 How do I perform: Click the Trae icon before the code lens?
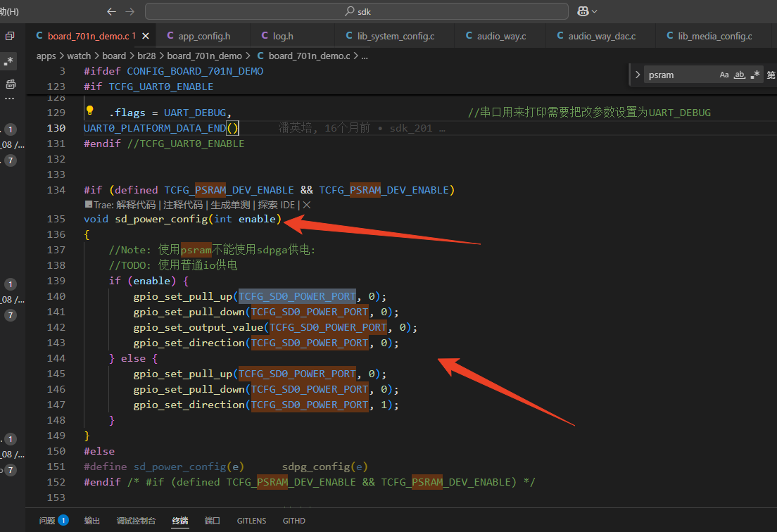(89, 204)
